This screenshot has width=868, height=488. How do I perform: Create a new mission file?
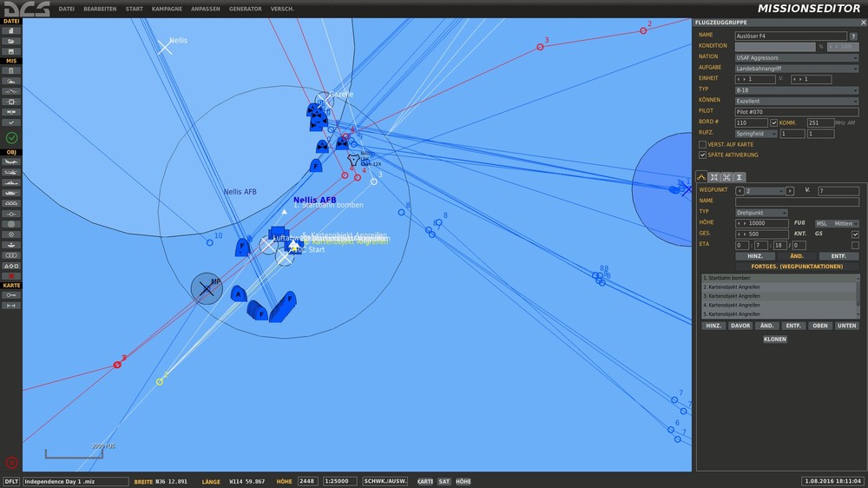[x=11, y=30]
